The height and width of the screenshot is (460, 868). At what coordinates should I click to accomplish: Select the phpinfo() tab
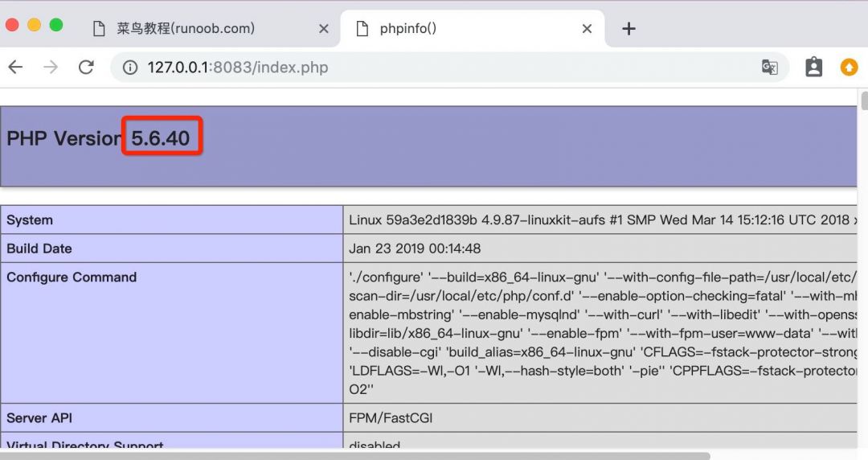473,28
